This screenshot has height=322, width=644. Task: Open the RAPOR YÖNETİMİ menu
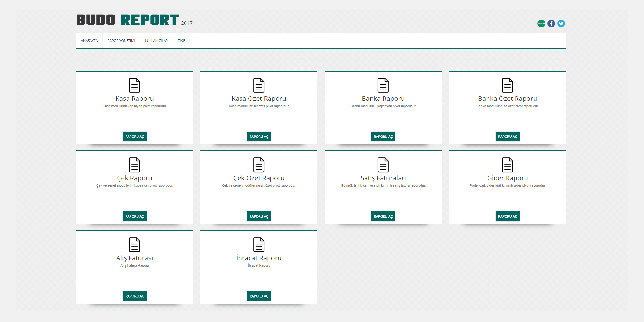click(x=121, y=41)
